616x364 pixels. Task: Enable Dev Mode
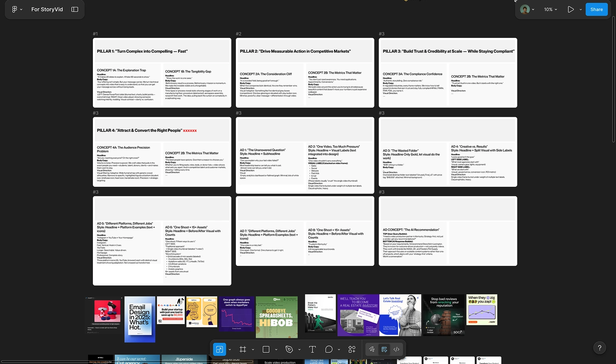coord(396,349)
